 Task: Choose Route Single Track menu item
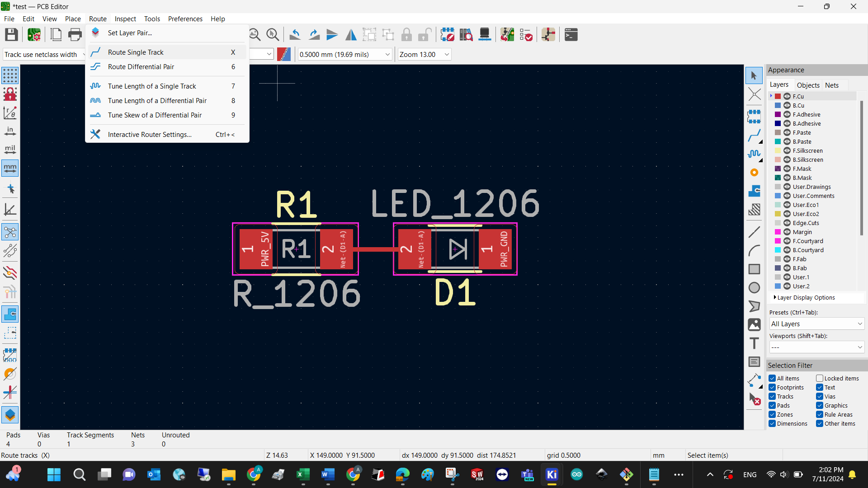167,52
